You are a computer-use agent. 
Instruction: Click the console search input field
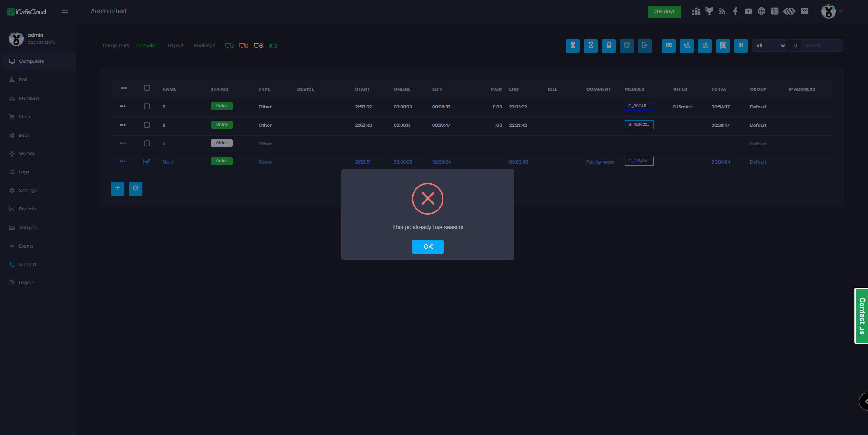click(821, 46)
